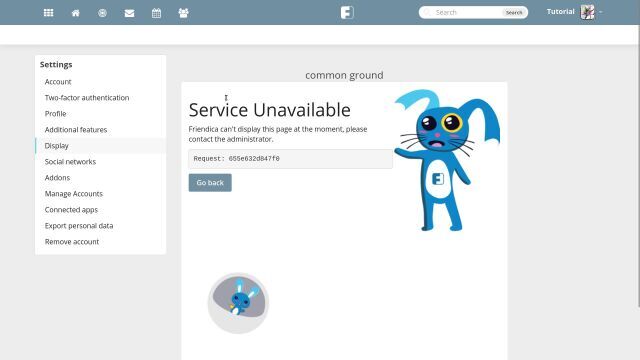Open Two-factor authentication settings
640x360 pixels.
point(87,98)
